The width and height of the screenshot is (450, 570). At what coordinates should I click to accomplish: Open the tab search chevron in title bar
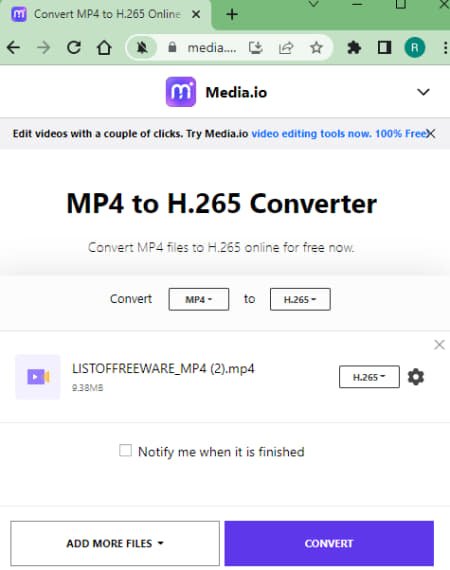pyautogui.click(x=313, y=4)
